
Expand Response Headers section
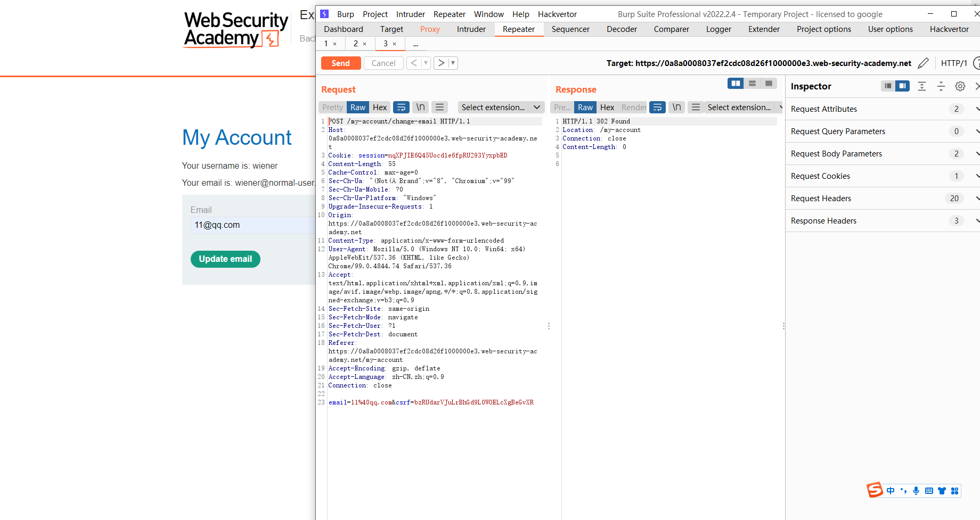coord(883,221)
